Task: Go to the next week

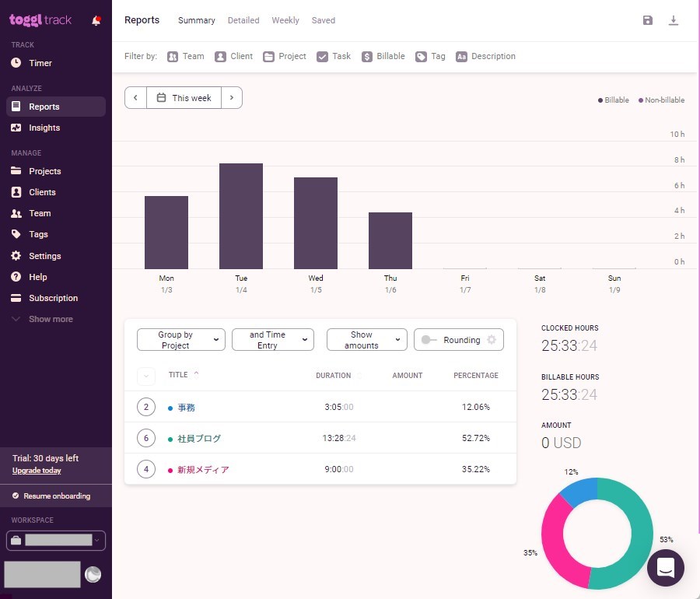Action: point(232,98)
